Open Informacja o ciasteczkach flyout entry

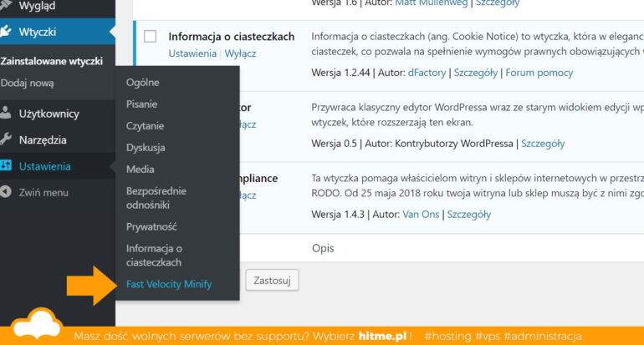(x=154, y=255)
